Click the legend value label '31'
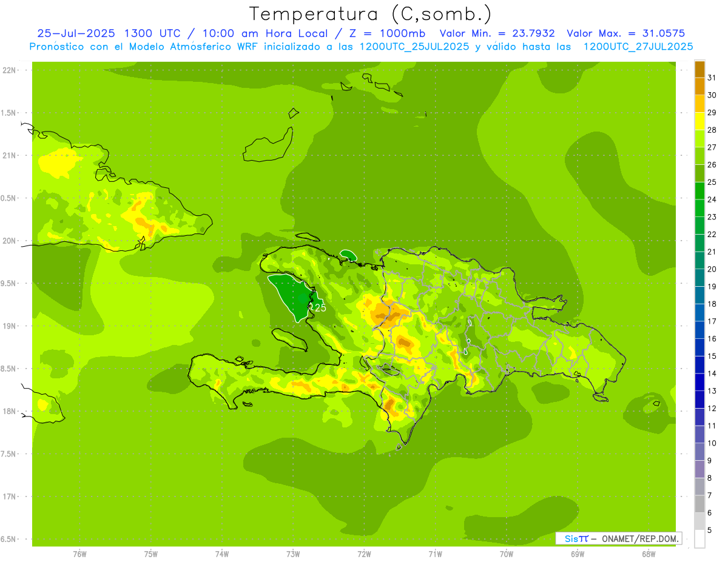 coord(712,78)
